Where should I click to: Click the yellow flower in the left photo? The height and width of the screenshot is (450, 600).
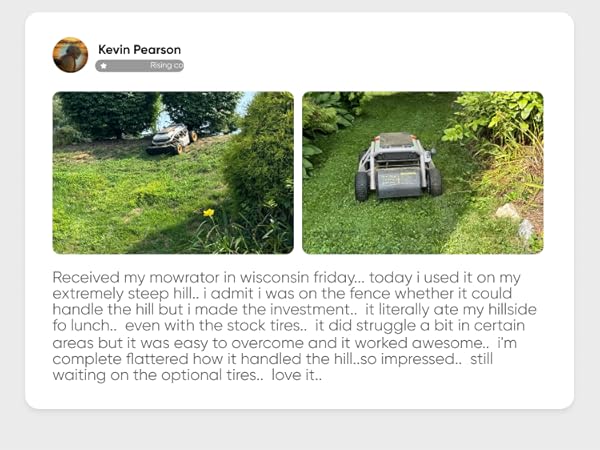pos(209,213)
